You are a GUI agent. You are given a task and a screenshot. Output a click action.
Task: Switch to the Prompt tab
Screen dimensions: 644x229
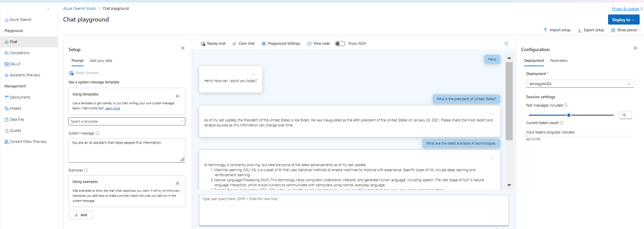78,61
